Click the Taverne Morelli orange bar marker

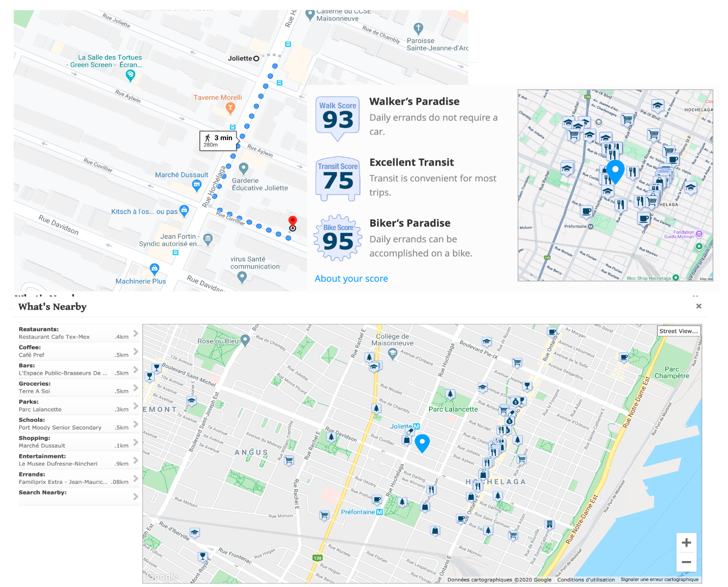[x=230, y=108]
